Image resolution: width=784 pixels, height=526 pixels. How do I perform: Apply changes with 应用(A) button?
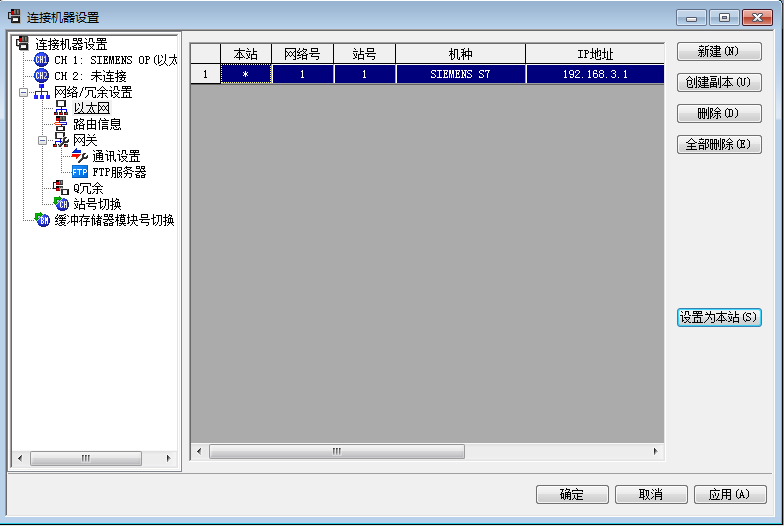pos(730,494)
